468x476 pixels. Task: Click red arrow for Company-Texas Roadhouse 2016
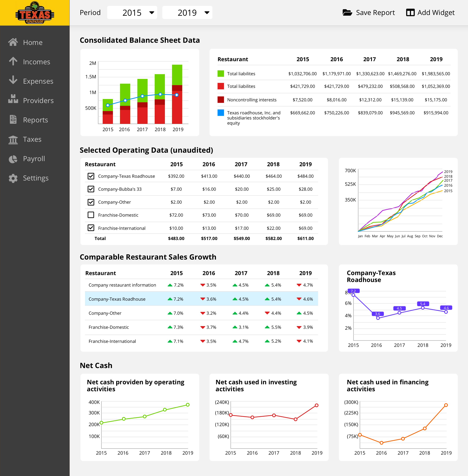pyautogui.click(x=203, y=299)
